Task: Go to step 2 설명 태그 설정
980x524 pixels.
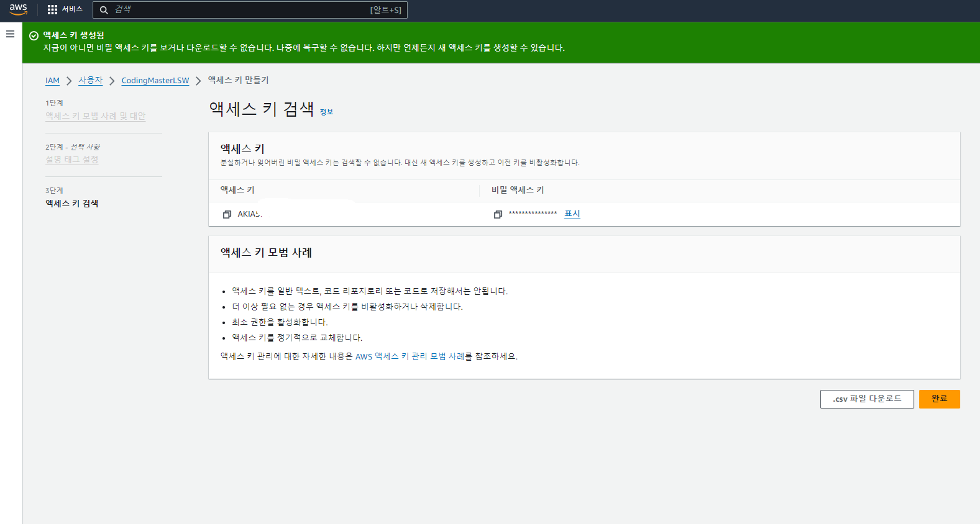Action: pos(71,160)
